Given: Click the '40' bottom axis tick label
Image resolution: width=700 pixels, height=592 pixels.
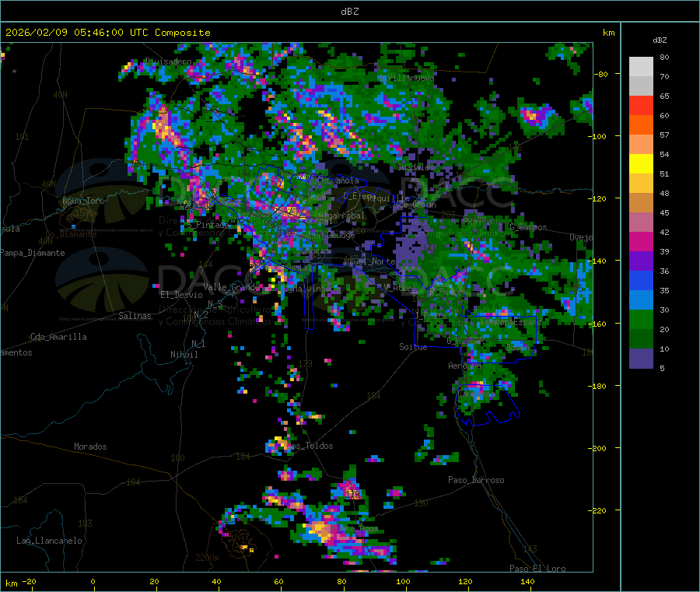Looking at the screenshot, I should [x=216, y=581].
